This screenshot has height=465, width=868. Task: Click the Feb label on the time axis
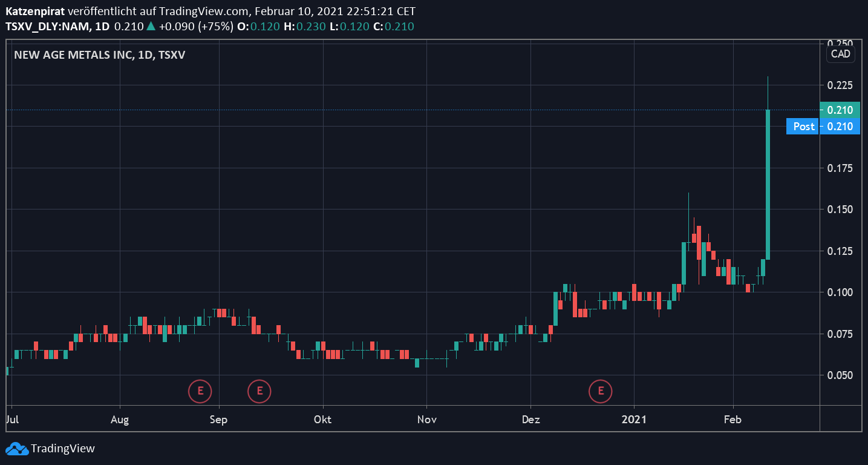(733, 419)
